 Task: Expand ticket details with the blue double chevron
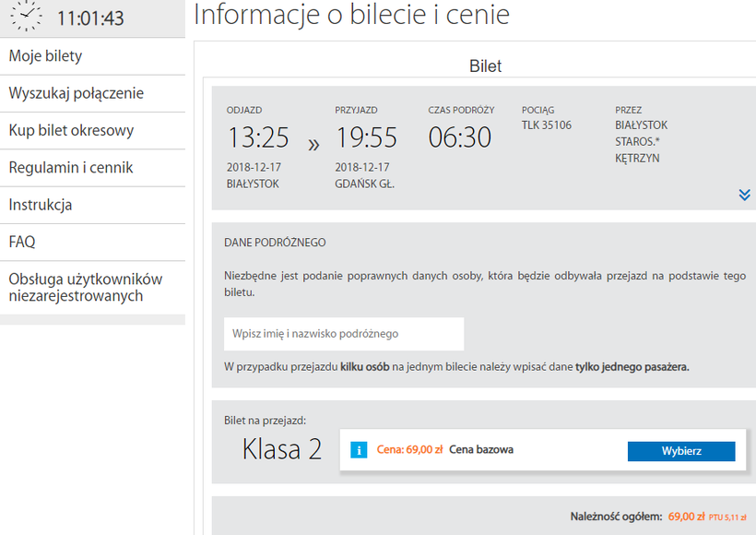click(744, 195)
